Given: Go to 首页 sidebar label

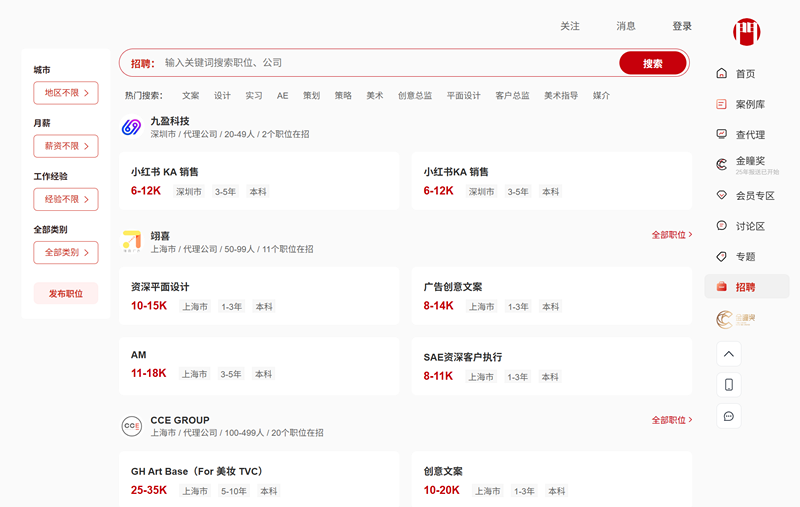Looking at the screenshot, I should (745, 74).
